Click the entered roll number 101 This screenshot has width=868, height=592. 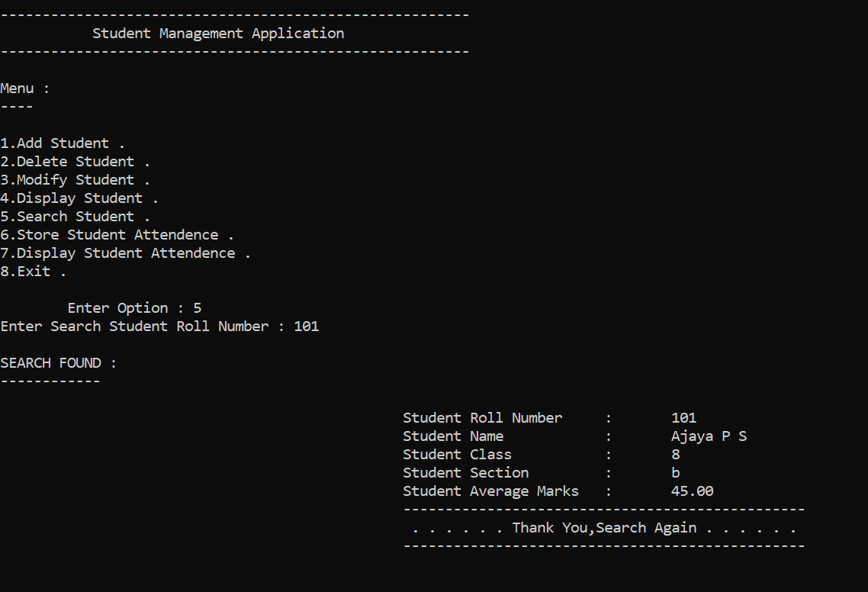(x=306, y=326)
